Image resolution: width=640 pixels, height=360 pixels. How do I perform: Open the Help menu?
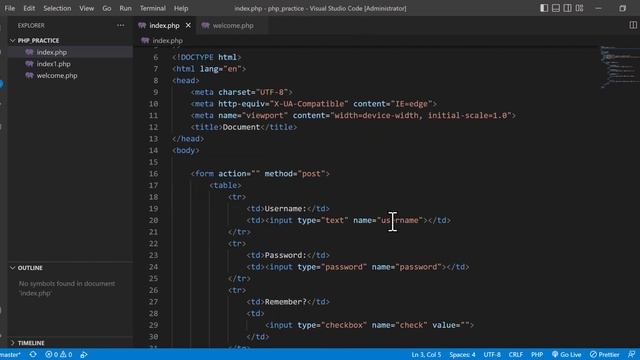[x=181, y=8]
